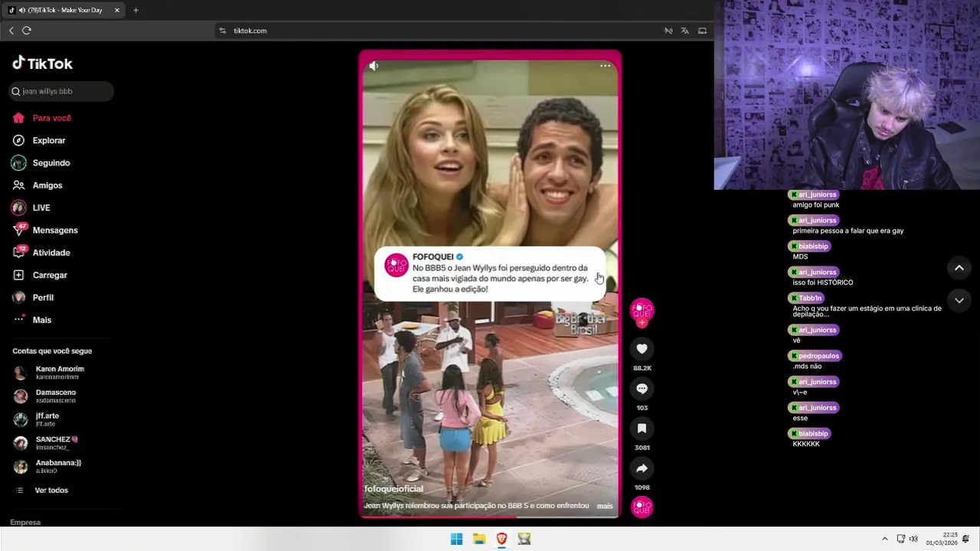Follow FOFOQUEI via the plus badge
The height and width of the screenshot is (551, 980).
point(642,323)
